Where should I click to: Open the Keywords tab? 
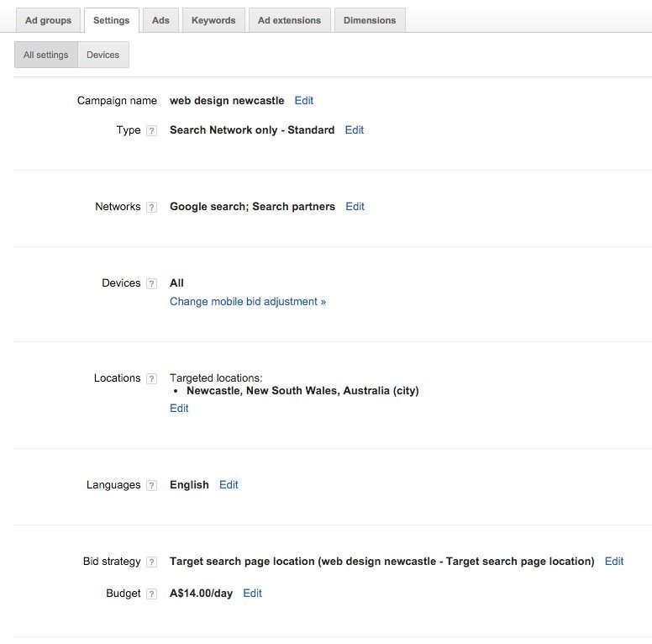point(213,20)
